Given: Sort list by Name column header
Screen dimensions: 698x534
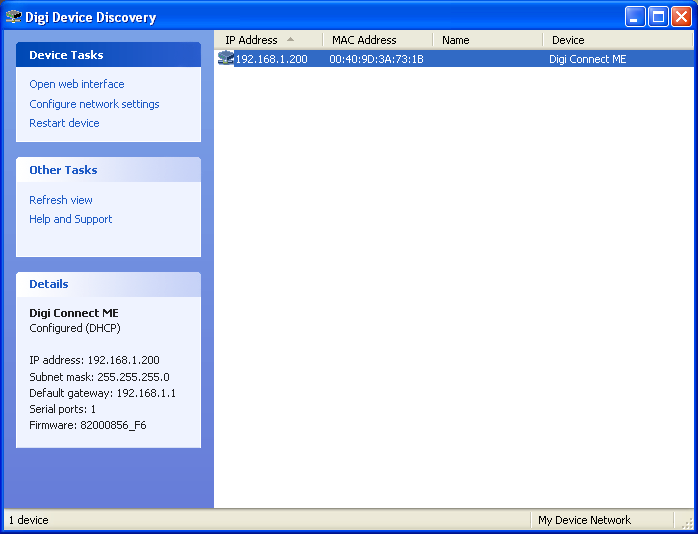Looking at the screenshot, I should click(x=487, y=40).
